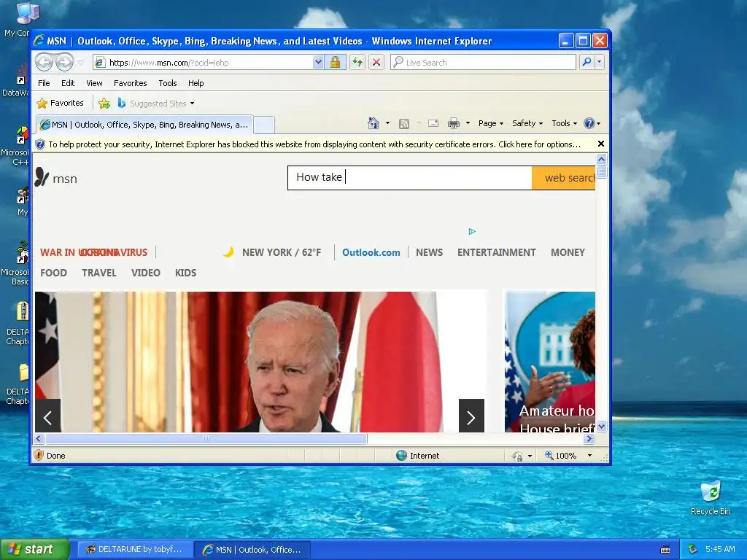
Task: Open the Safety command menu
Action: [527, 123]
